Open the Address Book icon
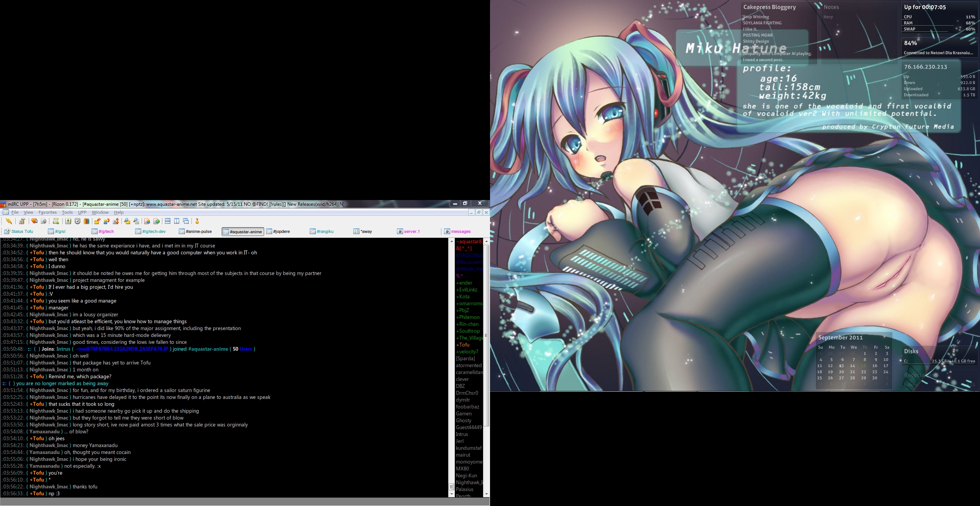This screenshot has height=506, width=980. [x=68, y=221]
